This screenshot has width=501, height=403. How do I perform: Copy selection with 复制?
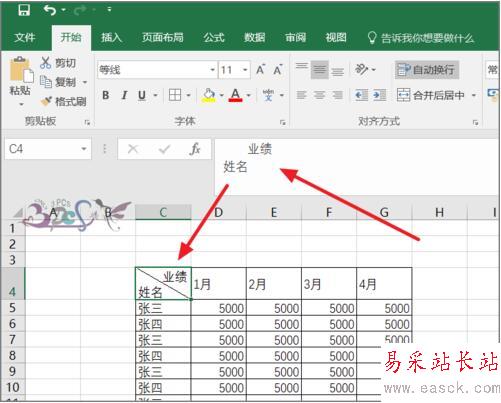[x=59, y=82]
